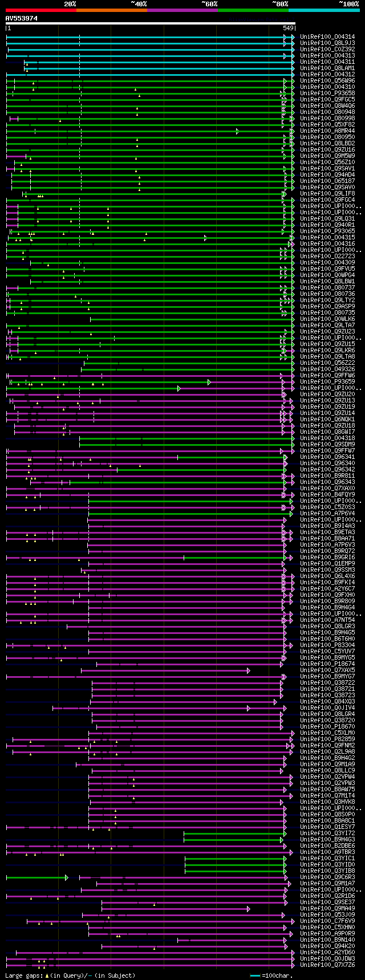Open hit UniRef100_O04314
The width and height of the screenshot is (365, 980).
[x=327, y=36]
